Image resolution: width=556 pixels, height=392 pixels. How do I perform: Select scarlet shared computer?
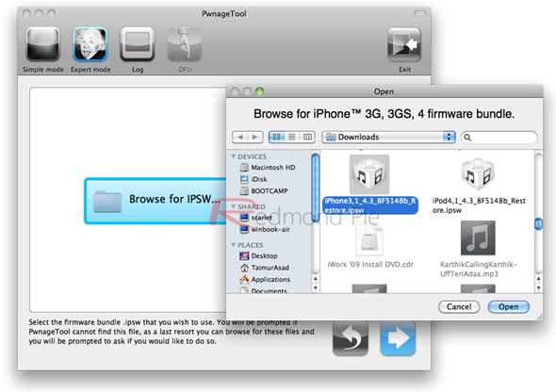pyautogui.click(x=256, y=218)
